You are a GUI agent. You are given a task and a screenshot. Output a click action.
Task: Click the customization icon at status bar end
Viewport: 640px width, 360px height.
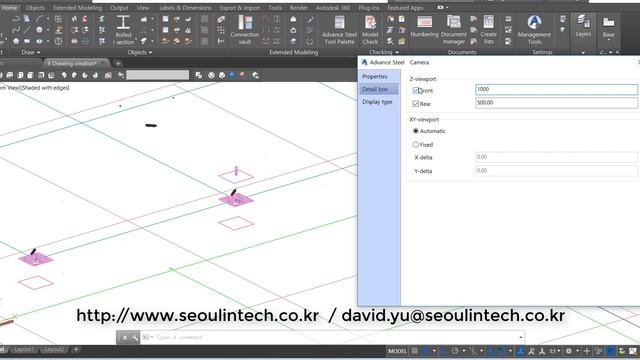pyautogui.click(x=633, y=351)
